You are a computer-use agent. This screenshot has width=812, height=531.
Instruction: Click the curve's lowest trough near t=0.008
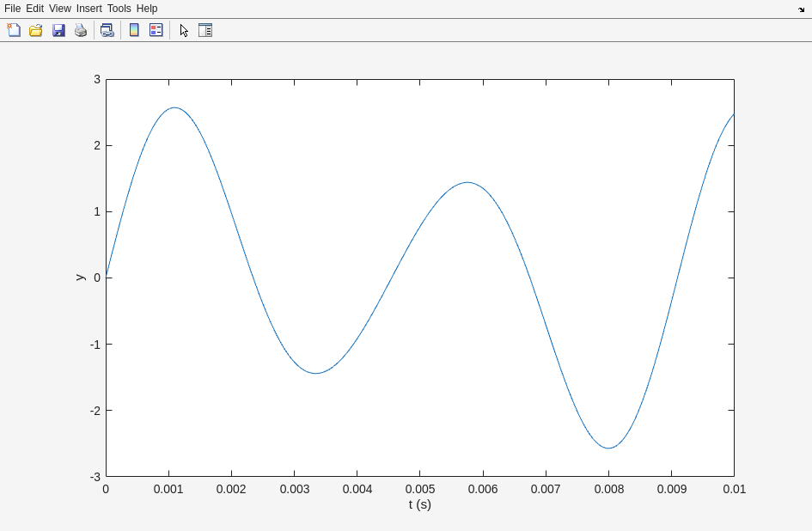point(608,448)
